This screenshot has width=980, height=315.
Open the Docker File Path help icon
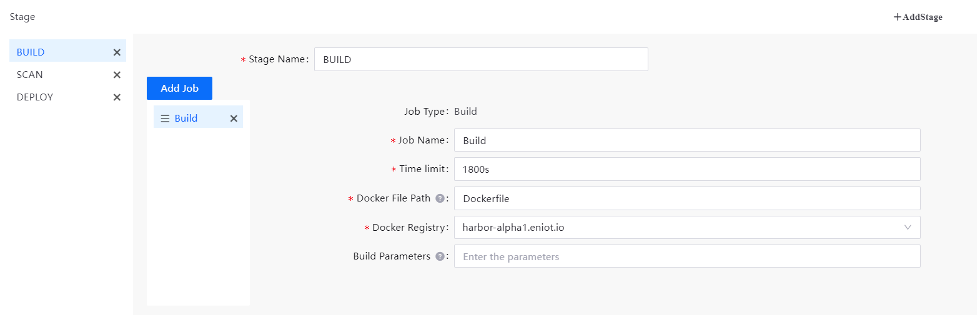tap(440, 198)
